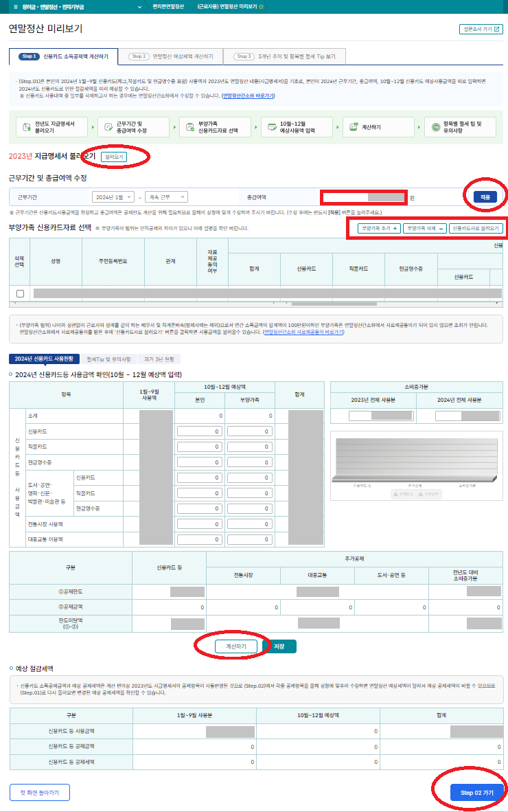Switch to Step 2 연말정산 예상세액 계산하기 tab
This screenshot has height=812, width=508.
tap(171, 56)
